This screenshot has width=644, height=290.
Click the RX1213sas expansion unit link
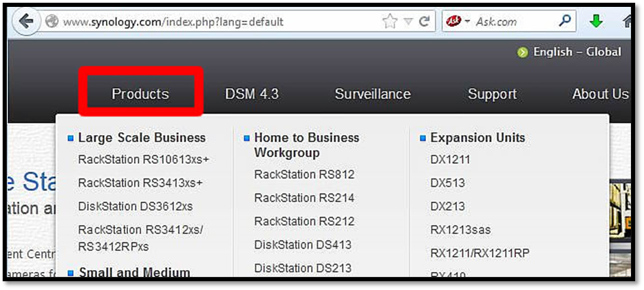point(460,229)
